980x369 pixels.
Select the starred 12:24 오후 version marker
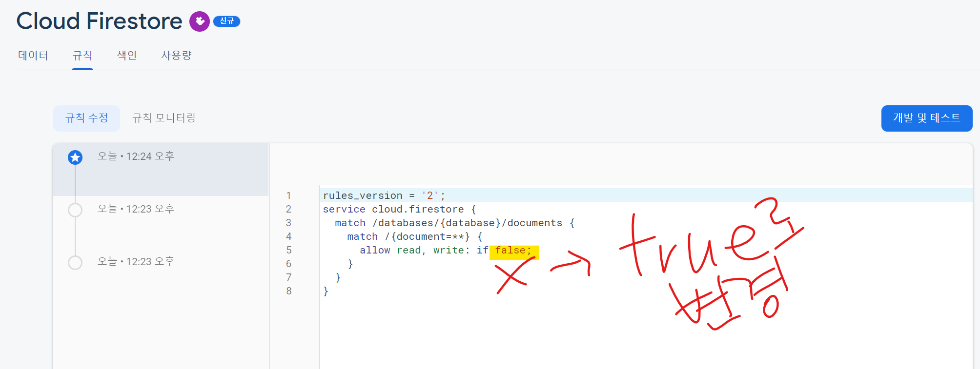point(75,157)
